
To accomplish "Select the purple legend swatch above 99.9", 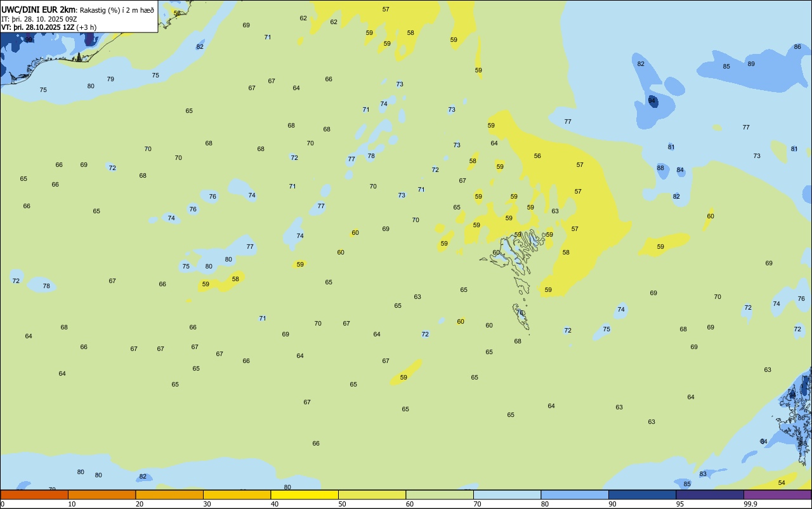I will (x=777, y=494).
